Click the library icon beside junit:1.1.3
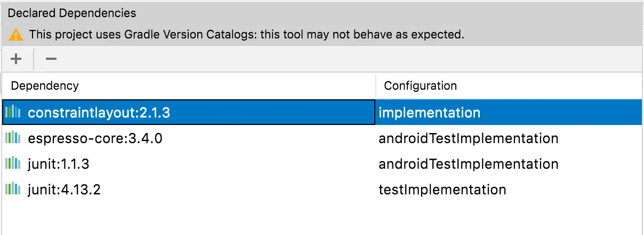644x235 pixels. coord(13,163)
